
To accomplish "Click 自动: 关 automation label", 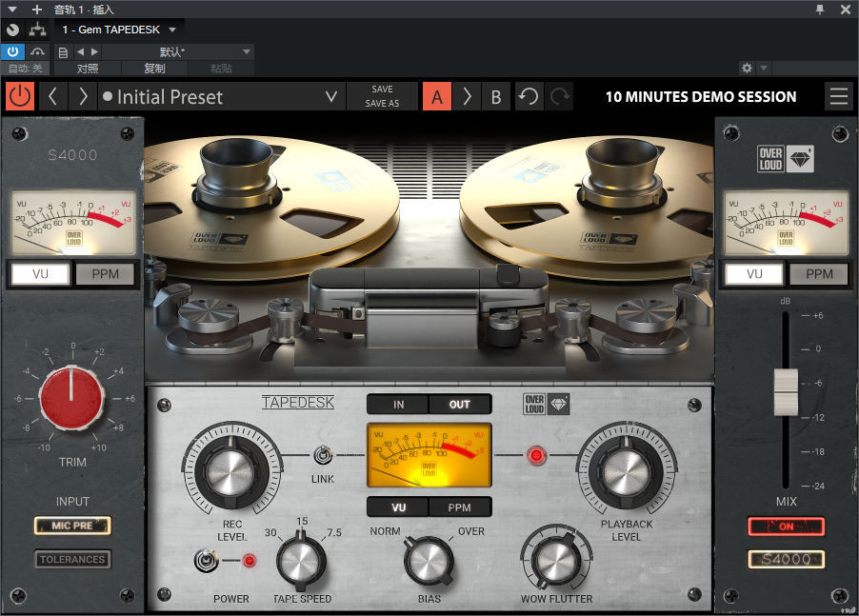I will pyautogui.click(x=25, y=69).
